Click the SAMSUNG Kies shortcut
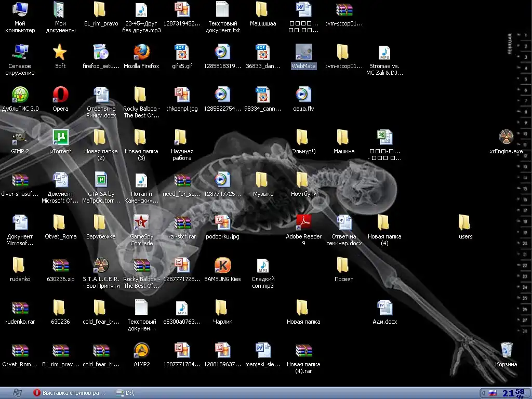 222,265
